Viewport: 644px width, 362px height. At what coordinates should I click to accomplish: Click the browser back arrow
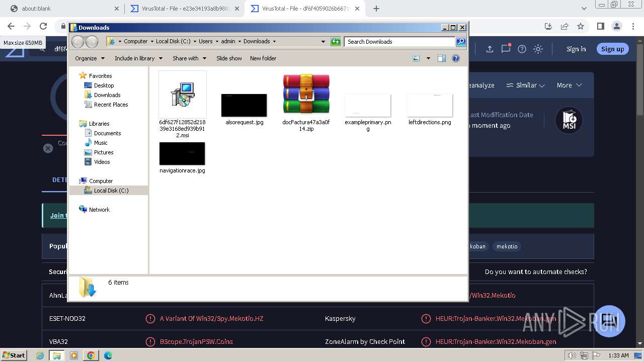coord(11,26)
